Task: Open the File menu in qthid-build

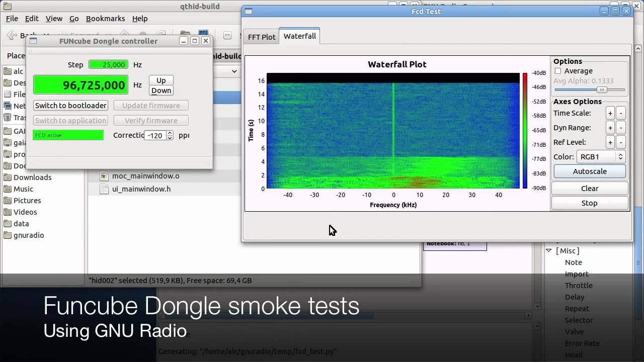Action: click(x=12, y=19)
